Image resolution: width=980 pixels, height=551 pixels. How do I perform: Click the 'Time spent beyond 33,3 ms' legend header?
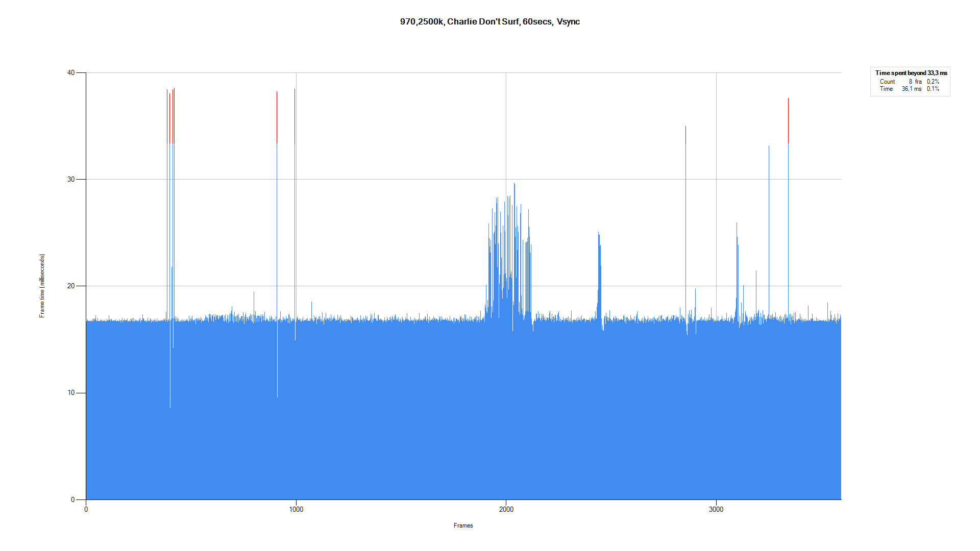click(911, 73)
